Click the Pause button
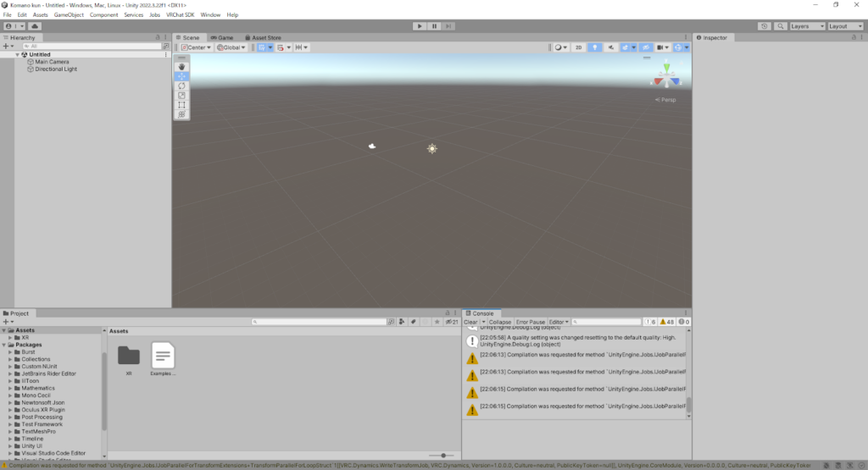The height and width of the screenshot is (470, 868). coord(434,26)
